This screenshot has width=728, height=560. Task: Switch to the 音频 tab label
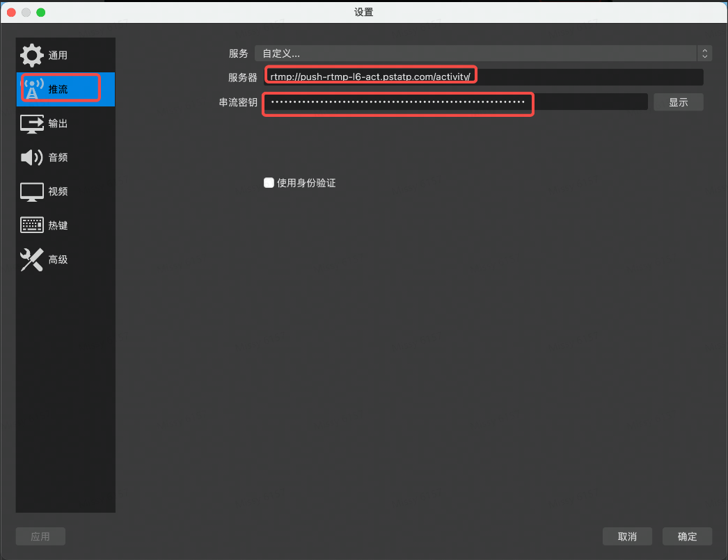pyautogui.click(x=58, y=157)
